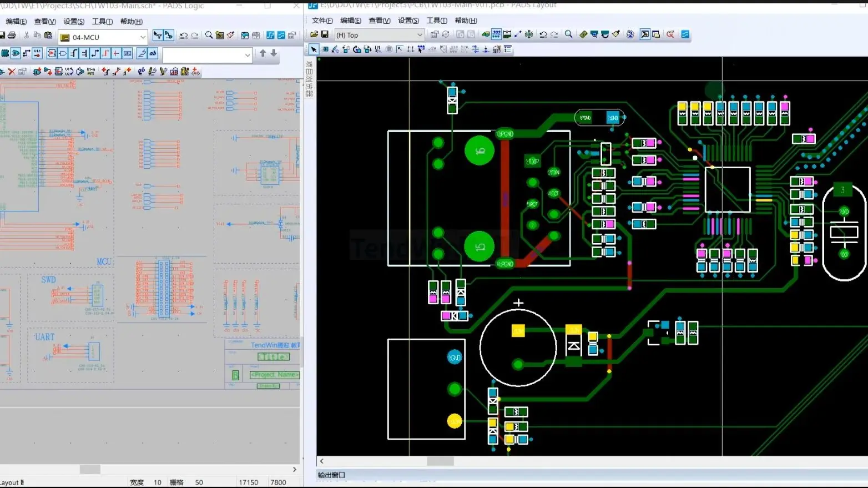This screenshot has width=868, height=488.
Task: Open the 04-MCU sheet dropdown in PADS Logic
Action: pyautogui.click(x=142, y=37)
